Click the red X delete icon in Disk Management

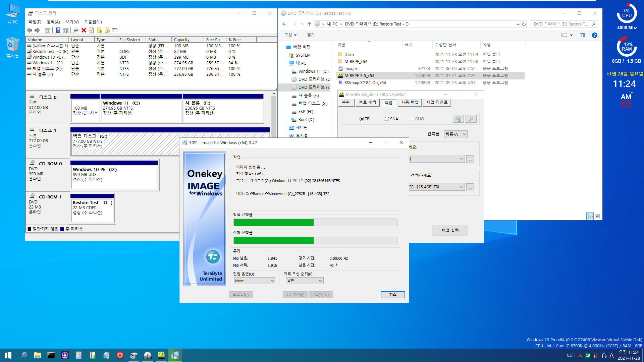(84, 31)
